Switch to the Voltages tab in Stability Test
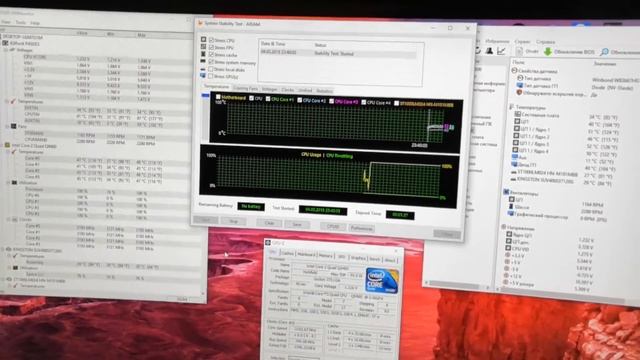The height and width of the screenshot is (360, 640). (269, 89)
